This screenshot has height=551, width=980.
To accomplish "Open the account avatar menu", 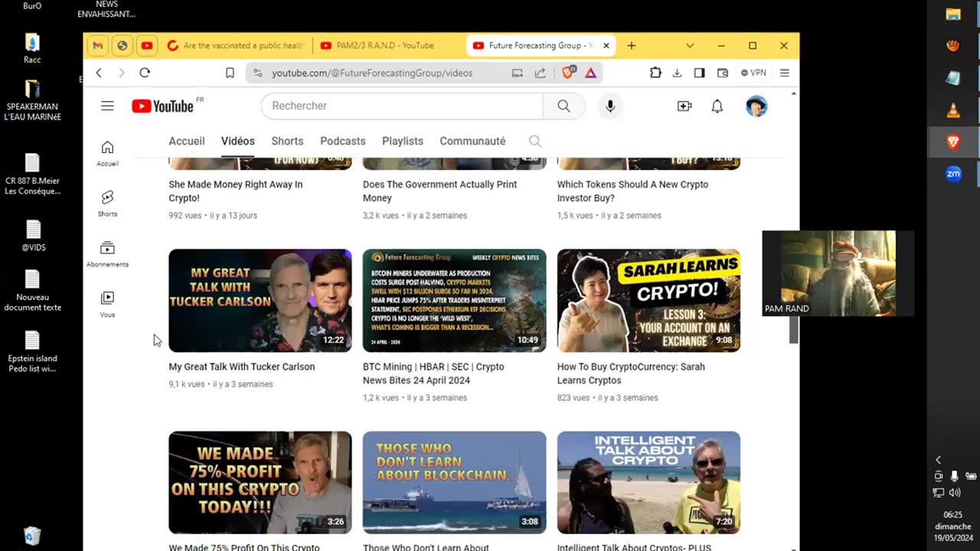I will tap(756, 106).
